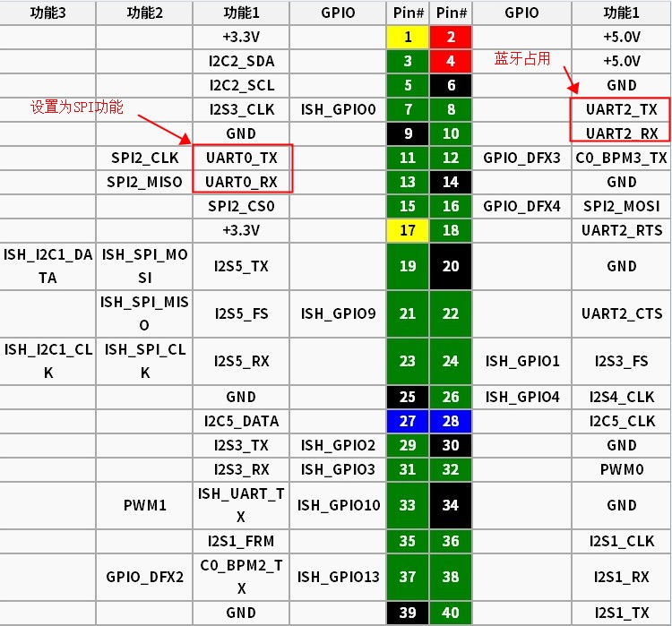672x626 pixels.
Task: Select the PWM1 cell
Action: (144, 505)
